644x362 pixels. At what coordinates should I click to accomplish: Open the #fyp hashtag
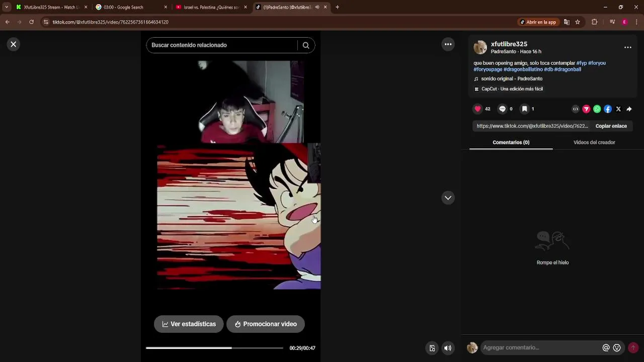pyautogui.click(x=582, y=63)
